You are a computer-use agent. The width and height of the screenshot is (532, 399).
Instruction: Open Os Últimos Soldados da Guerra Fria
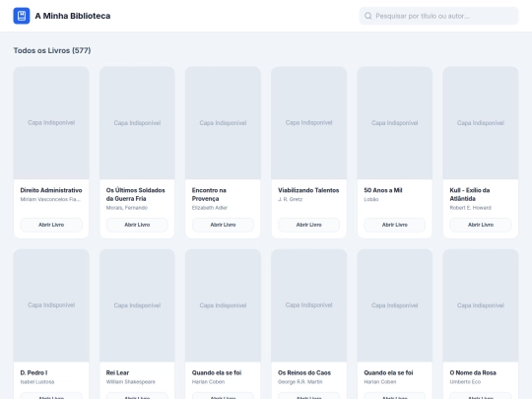click(137, 225)
